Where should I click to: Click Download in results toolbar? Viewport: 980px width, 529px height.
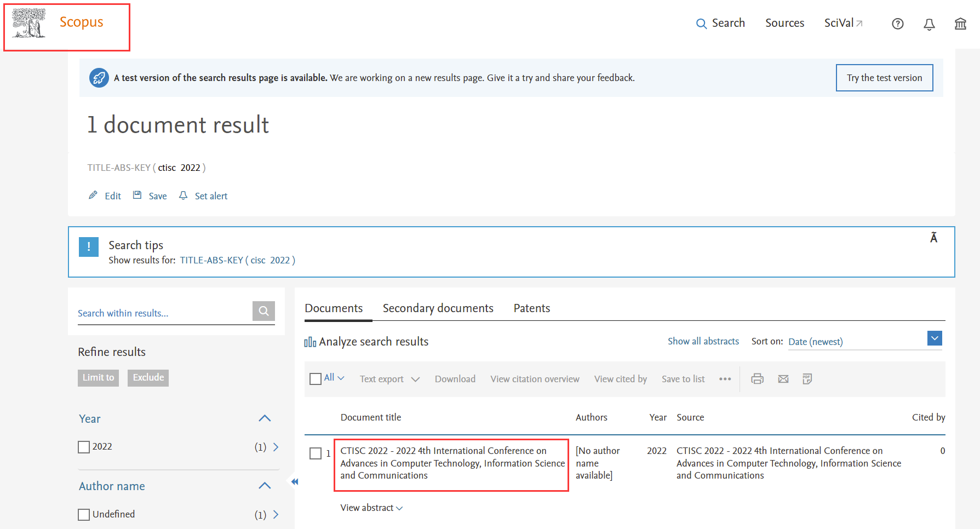(x=455, y=379)
